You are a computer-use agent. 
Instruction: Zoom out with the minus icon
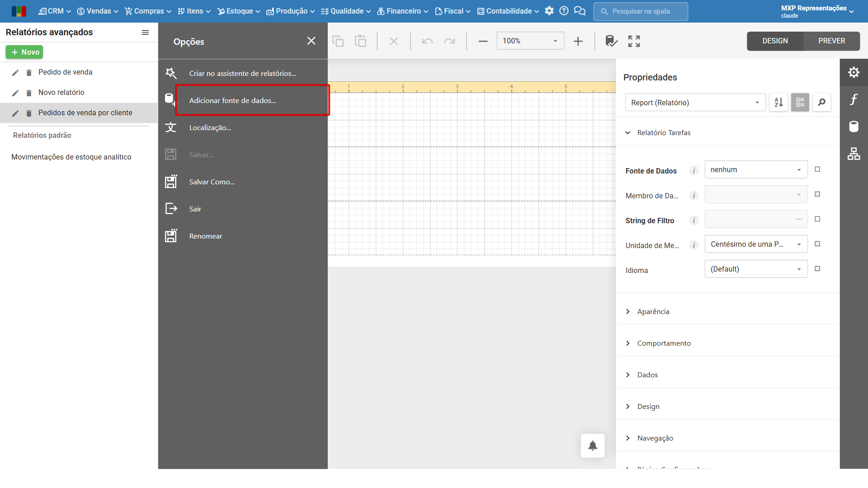[x=483, y=41]
